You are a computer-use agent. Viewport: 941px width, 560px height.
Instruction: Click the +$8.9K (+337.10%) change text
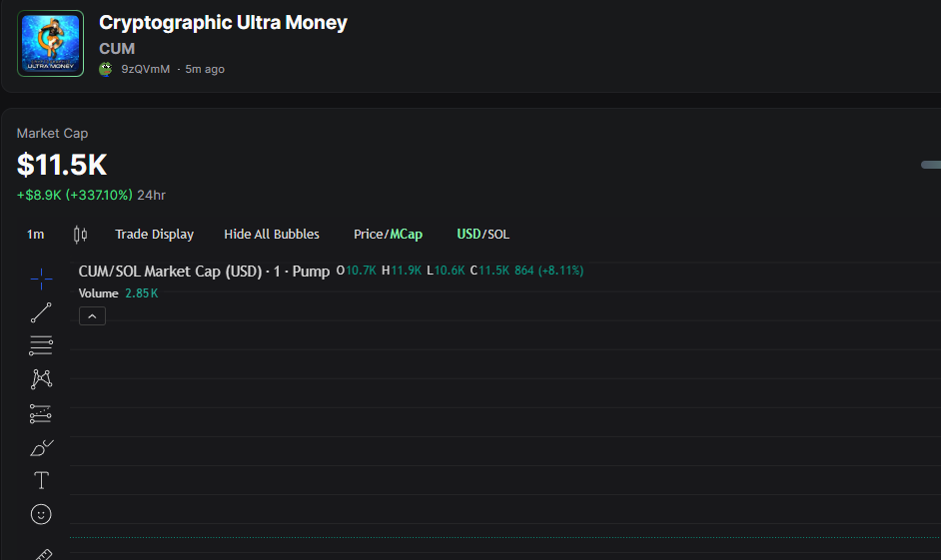pyautogui.click(x=74, y=195)
